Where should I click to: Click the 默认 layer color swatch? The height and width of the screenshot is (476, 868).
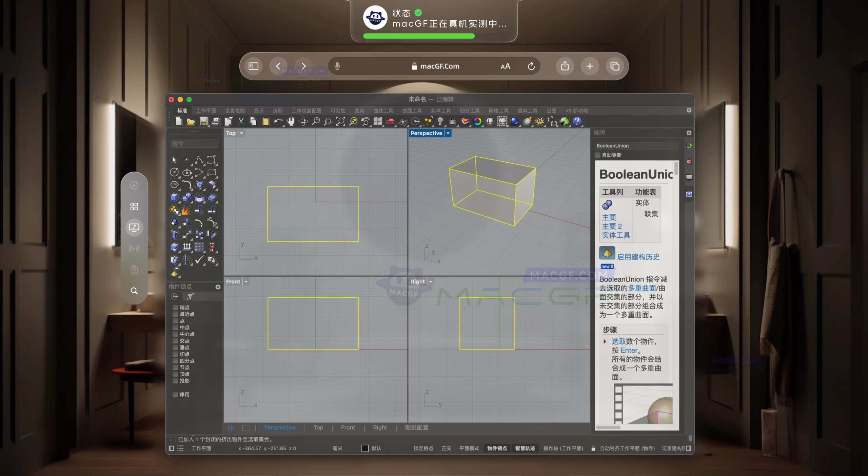pyautogui.click(x=365, y=448)
